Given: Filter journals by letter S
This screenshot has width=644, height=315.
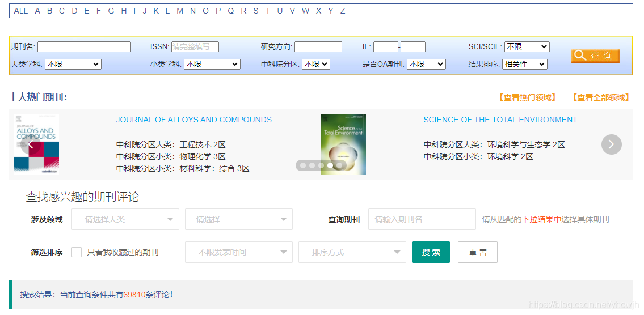Looking at the screenshot, I should (256, 11).
